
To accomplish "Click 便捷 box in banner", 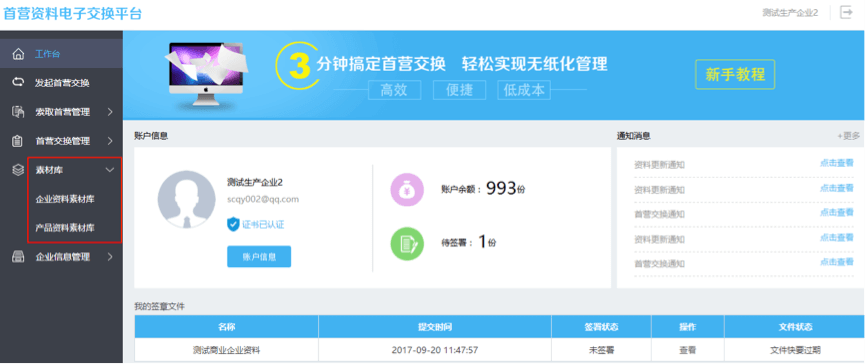I will pyautogui.click(x=459, y=90).
